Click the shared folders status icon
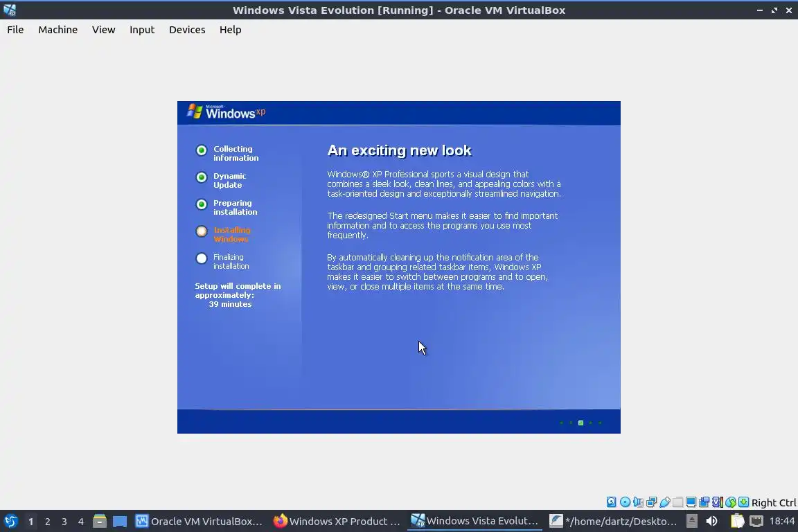 [x=678, y=502]
